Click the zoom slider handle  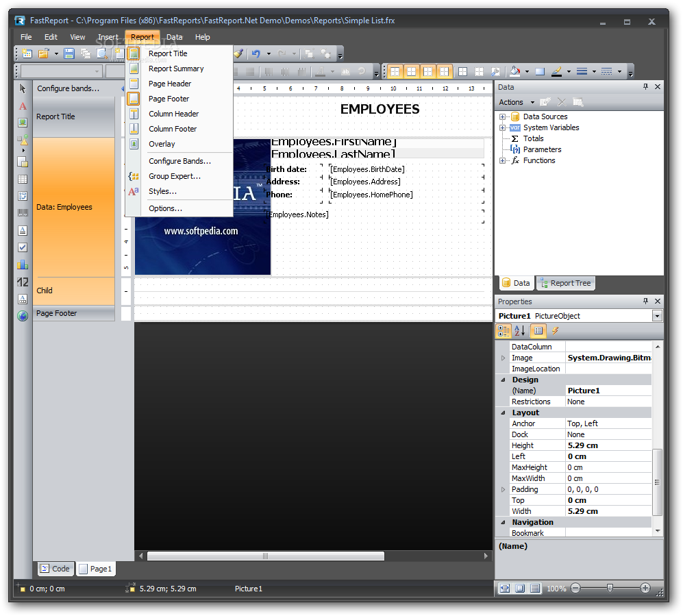[x=610, y=588]
